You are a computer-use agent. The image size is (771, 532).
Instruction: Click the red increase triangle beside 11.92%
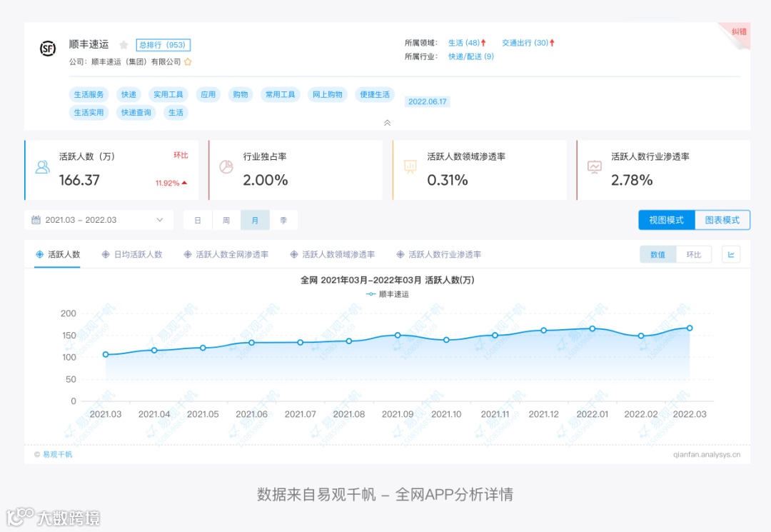coord(184,183)
